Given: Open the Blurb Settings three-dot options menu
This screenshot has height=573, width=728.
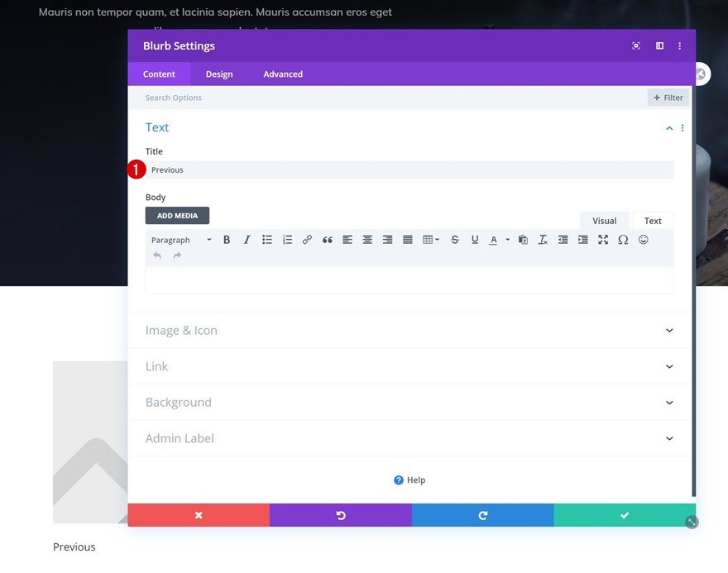Looking at the screenshot, I should tap(679, 45).
